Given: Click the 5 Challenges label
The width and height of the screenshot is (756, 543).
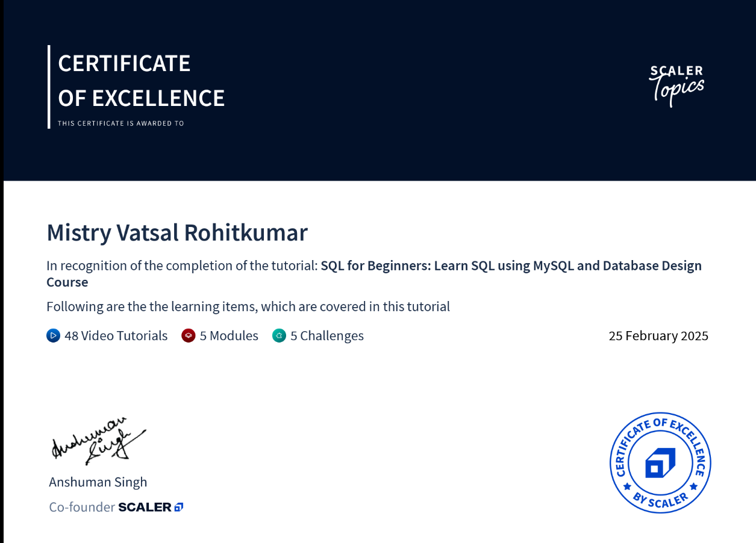Looking at the screenshot, I should [327, 336].
